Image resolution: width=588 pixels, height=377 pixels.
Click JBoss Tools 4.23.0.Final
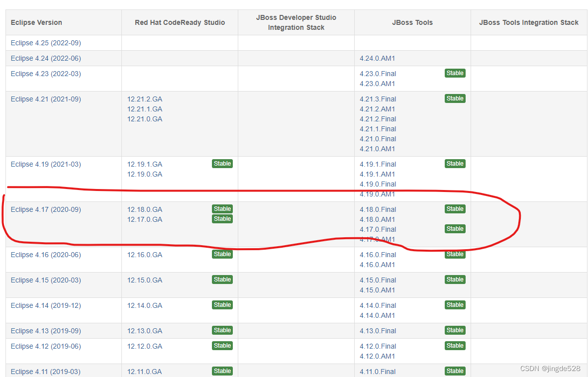(x=378, y=74)
